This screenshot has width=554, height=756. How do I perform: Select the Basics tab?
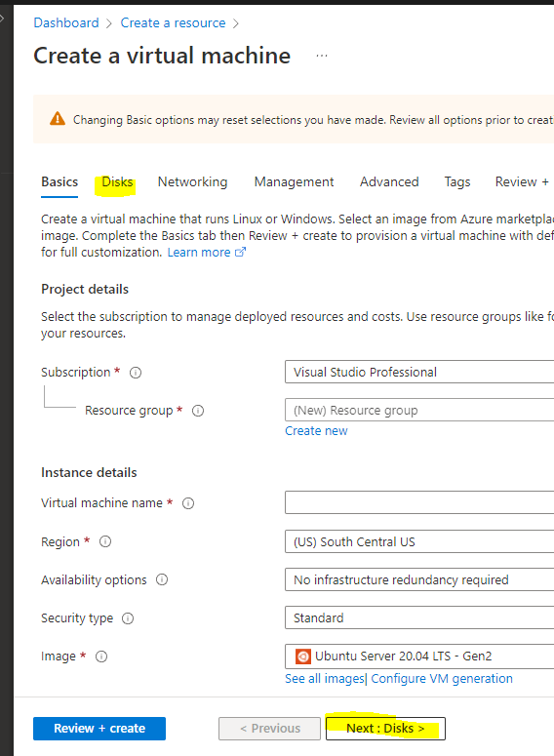click(x=59, y=181)
